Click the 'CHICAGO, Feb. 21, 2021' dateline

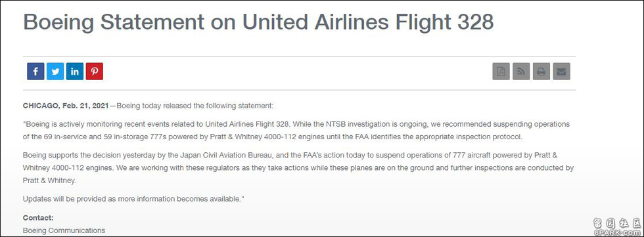(66, 106)
